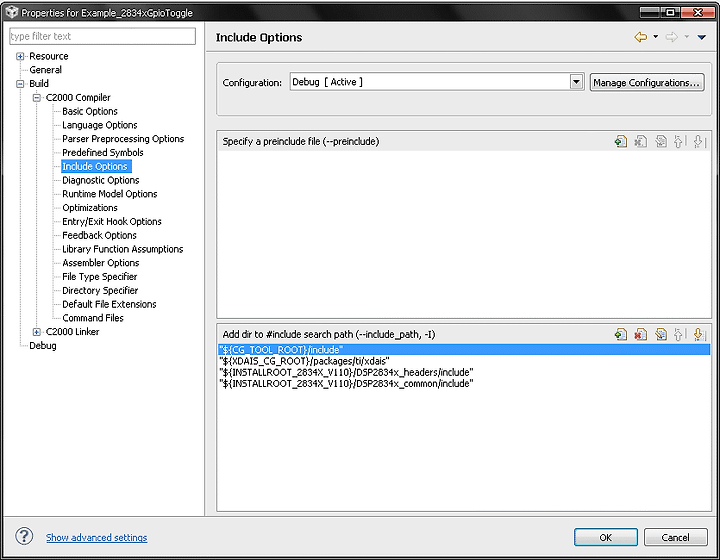Open Diagnostic Options
The image size is (720, 560).
(x=101, y=180)
